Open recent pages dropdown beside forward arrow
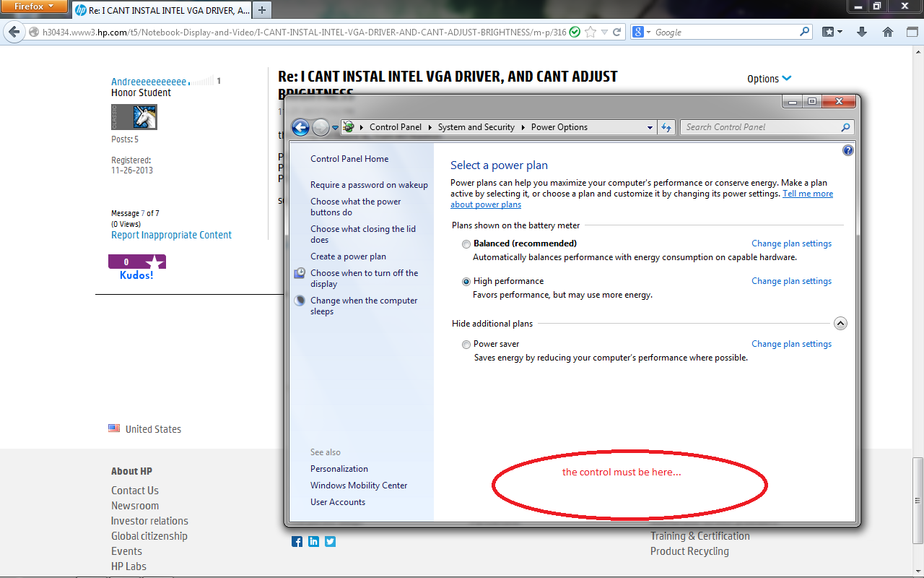This screenshot has height=578, width=924. (335, 128)
